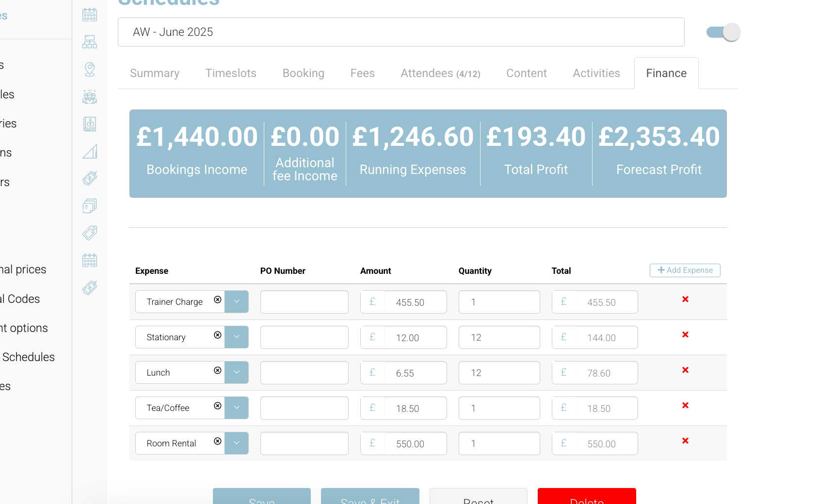The width and height of the screenshot is (834, 504).
Task: Delete the Room Rental expense row
Action: click(x=685, y=441)
